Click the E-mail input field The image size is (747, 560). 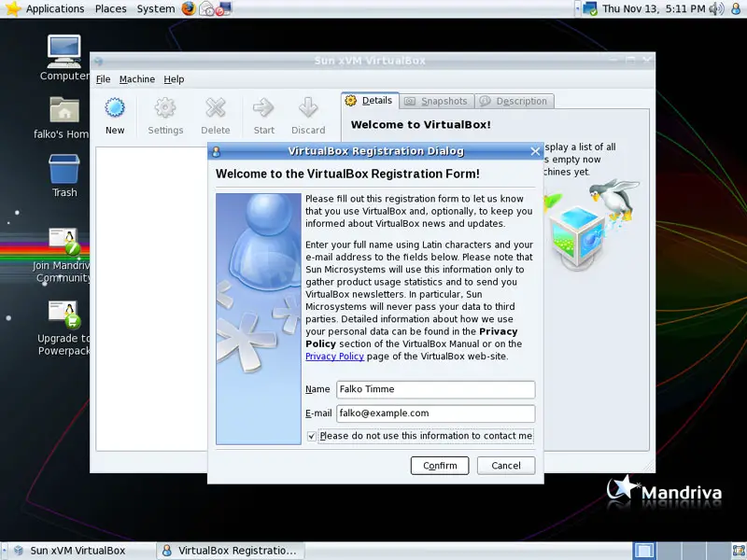coord(435,413)
